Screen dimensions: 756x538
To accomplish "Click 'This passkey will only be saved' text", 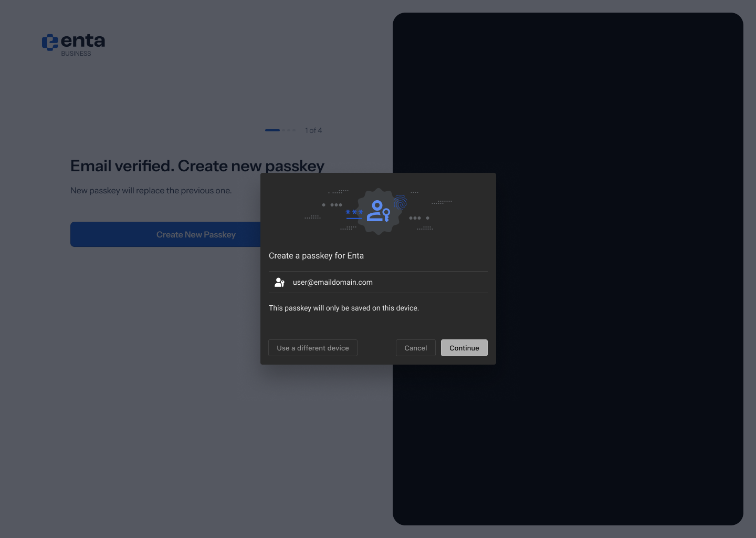I will pos(344,308).
